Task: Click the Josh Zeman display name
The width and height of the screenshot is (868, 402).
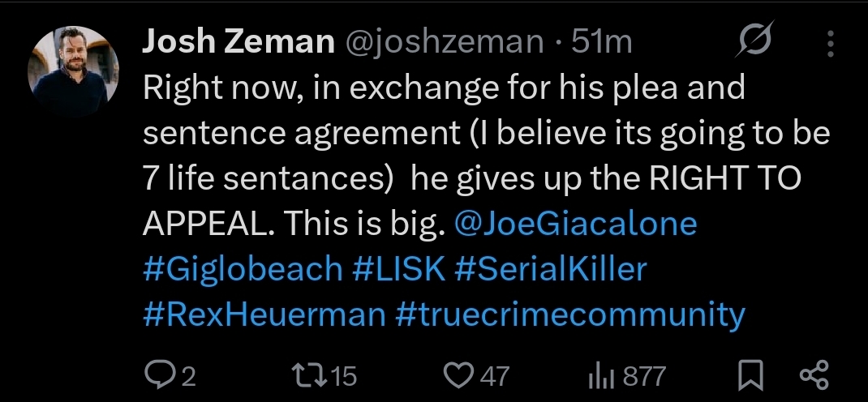Action: click(238, 42)
